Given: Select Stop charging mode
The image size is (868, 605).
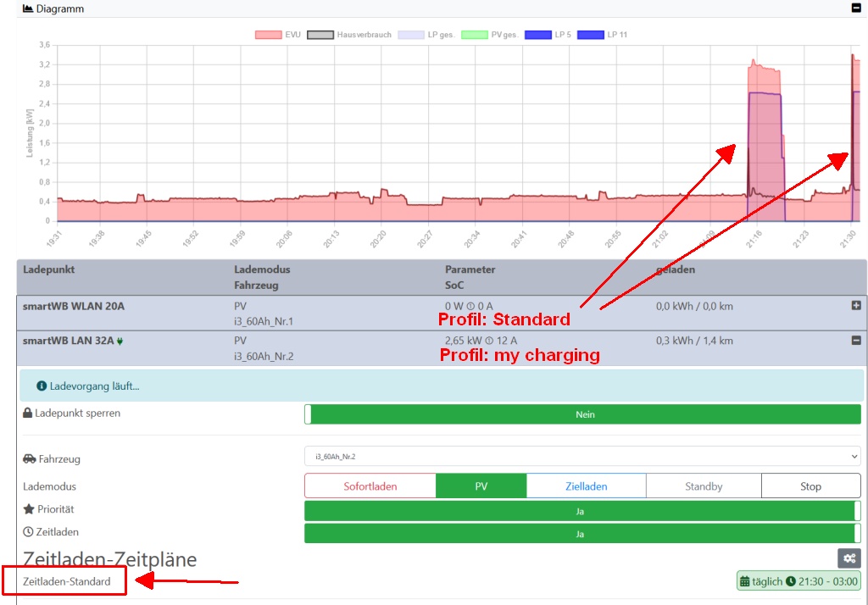Looking at the screenshot, I should (x=811, y=486).
